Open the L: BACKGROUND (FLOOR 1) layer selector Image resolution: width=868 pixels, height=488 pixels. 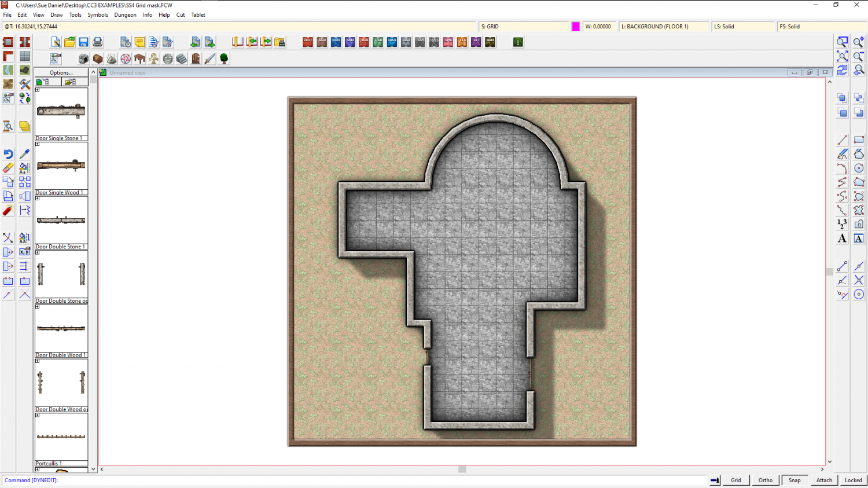pyautogui.click(x=664, y=27)
